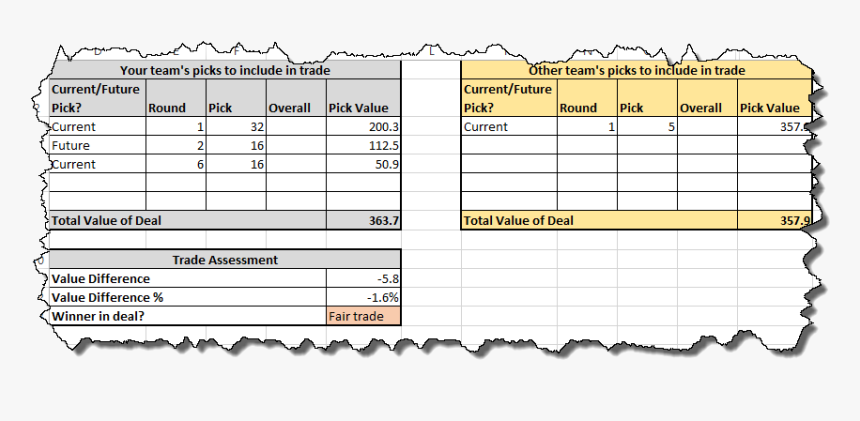Click the 112.5 pick value cell
860x421 pixels.
tap(363, 146)
